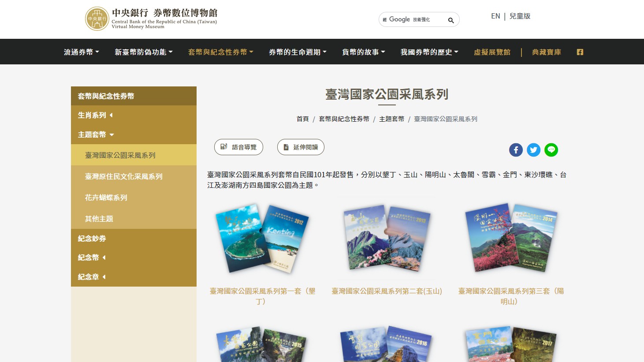Expand the 紀念幣 sidebar item
Viewport: 644px width, 362px height.
(134, 258)
